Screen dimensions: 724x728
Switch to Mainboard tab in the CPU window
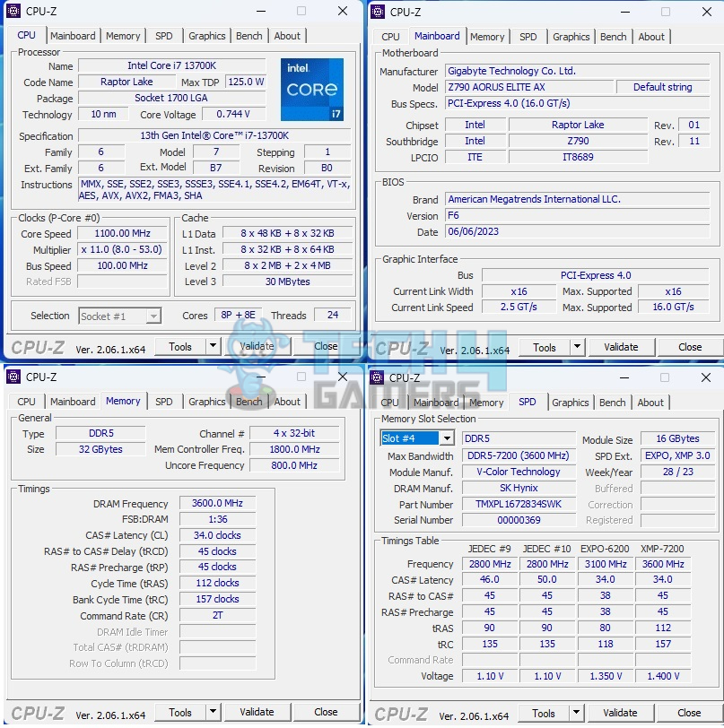coord(73,36)
